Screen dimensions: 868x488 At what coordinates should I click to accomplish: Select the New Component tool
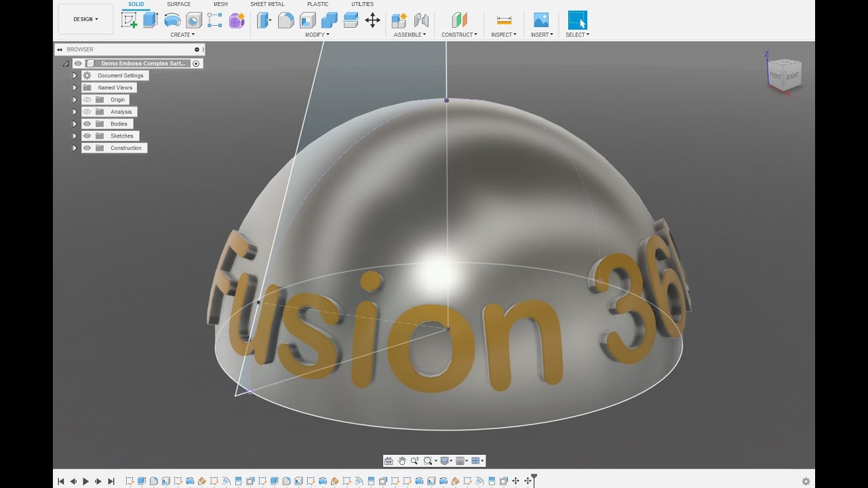point(399,20)
